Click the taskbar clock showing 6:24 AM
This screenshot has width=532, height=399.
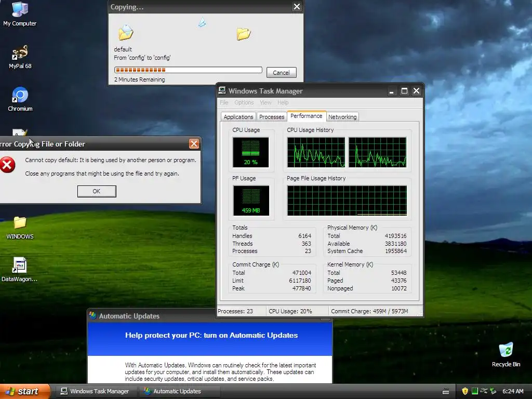pyautogui.click(x=513, y=391)
